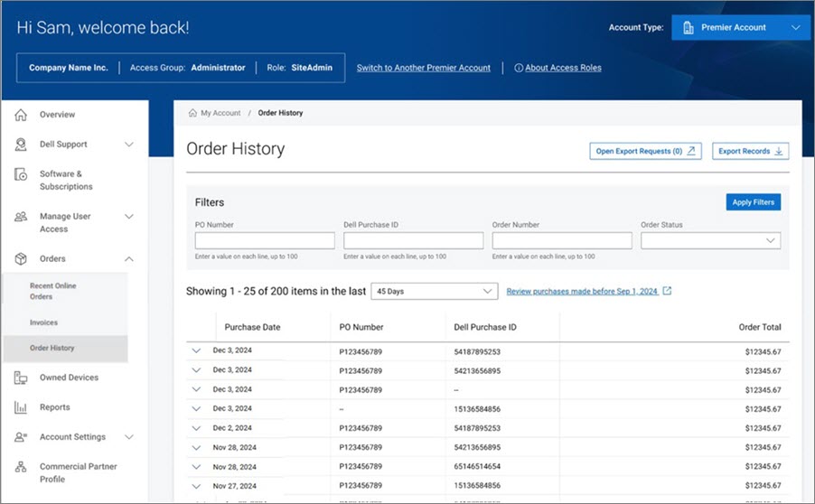The height and width of the screenshot is (504, 815).
Task: Click Switch to Another Premier Account link
Action: (423, 68)
